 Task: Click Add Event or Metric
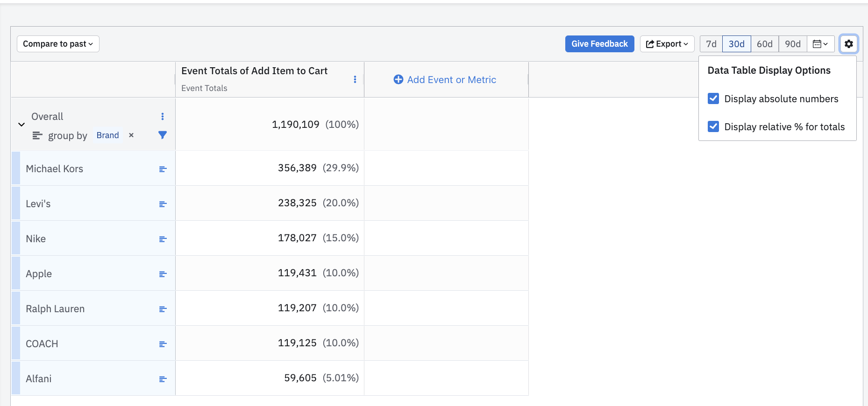coord(445,80)
